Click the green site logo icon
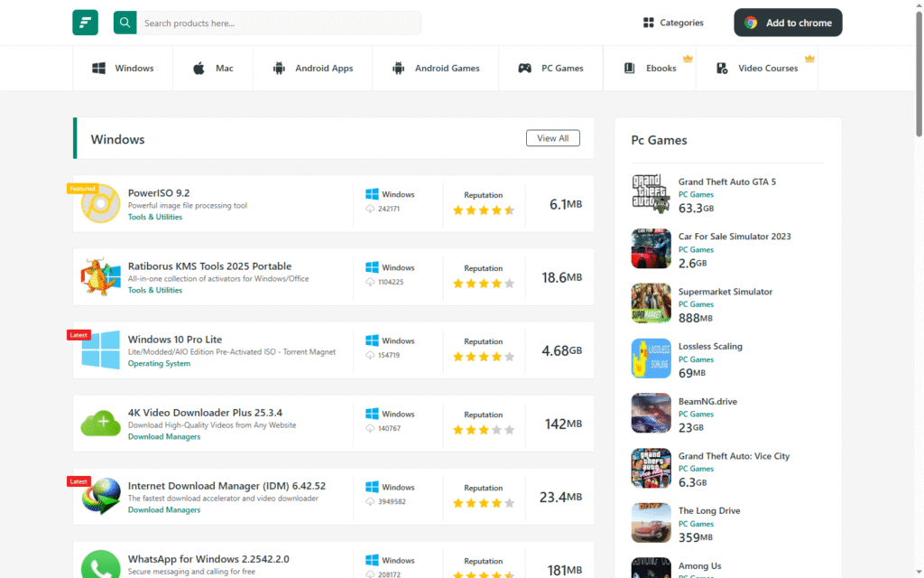The height and width of the screenshot is (578, 924). (x=85, y=23)
